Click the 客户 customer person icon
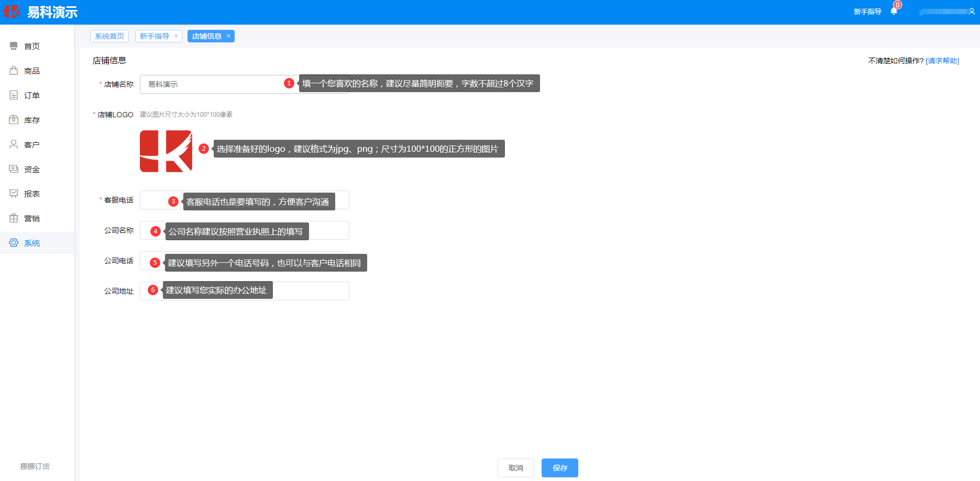980x481 pixels. [14, 144]
